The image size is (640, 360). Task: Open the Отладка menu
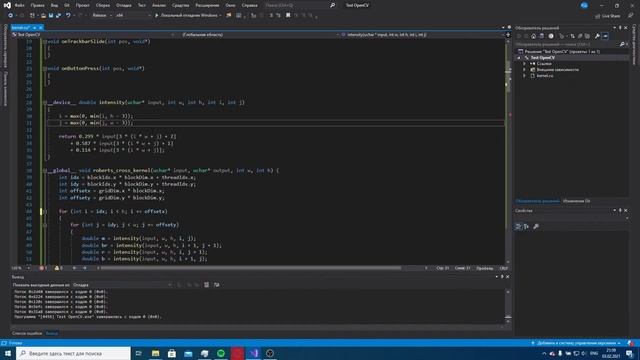click(x=124, y=5)
